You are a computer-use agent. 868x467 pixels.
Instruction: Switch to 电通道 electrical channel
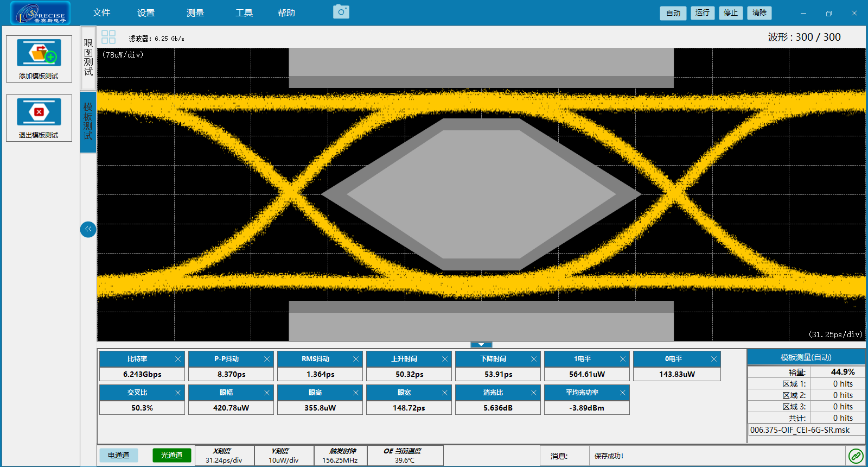click(118, 455)
